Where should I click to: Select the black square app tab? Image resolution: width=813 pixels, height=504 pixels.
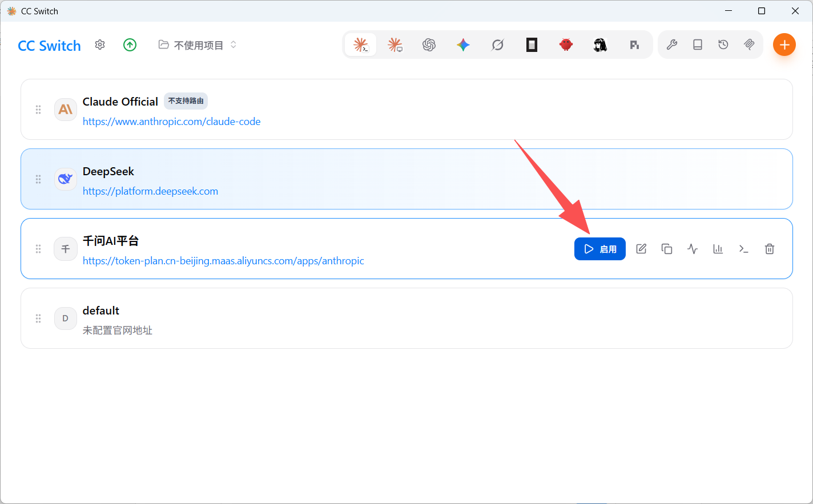pyautogui.click(x=532, y=45)
